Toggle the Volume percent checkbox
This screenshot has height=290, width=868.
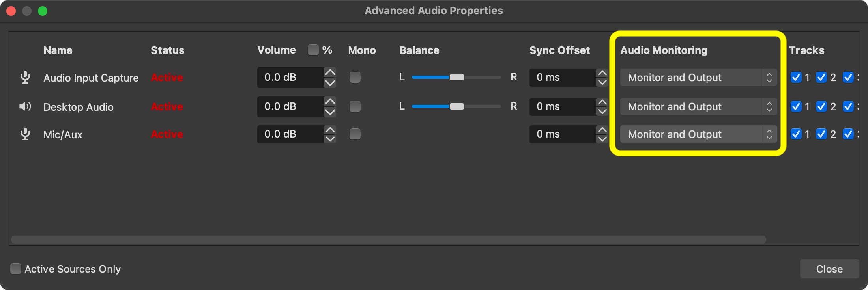[x=313, y=50]
